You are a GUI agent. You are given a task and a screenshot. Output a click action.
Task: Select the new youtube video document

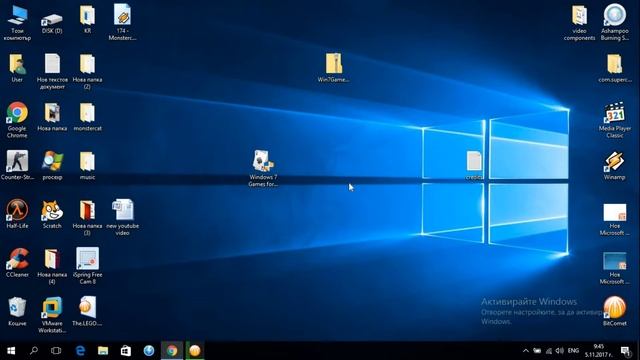click(122, 218)
